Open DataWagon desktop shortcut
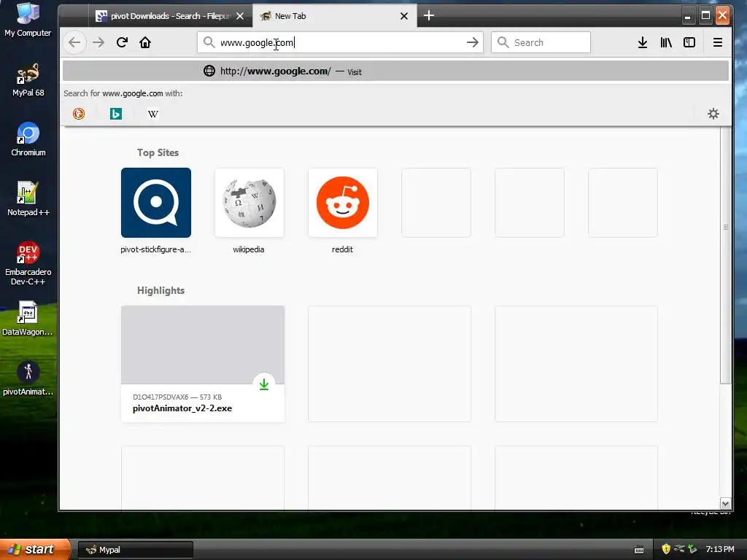Viewport: 747px width, 560px height. click(x=27, y=319)
